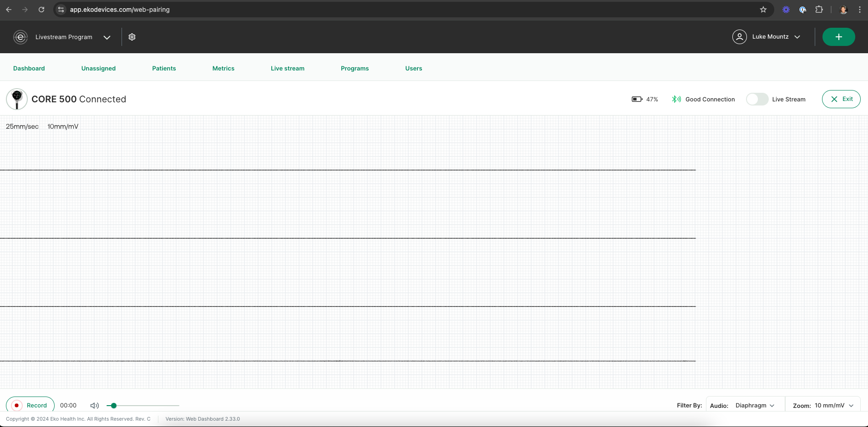Click the green plus button in top right
The image size is (868, 427).
(x=838, y=37)
